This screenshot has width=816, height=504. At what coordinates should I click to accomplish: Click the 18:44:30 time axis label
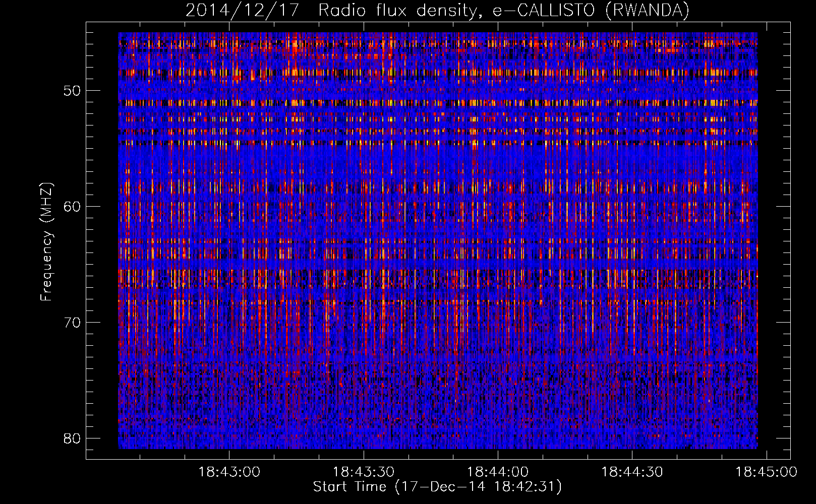tap(632, 472)
